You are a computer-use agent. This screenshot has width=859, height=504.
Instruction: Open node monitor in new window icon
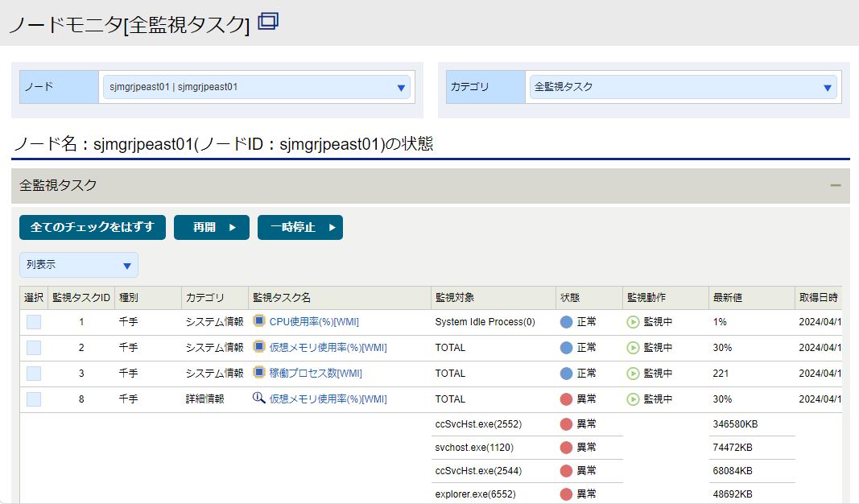click(268, 22)
